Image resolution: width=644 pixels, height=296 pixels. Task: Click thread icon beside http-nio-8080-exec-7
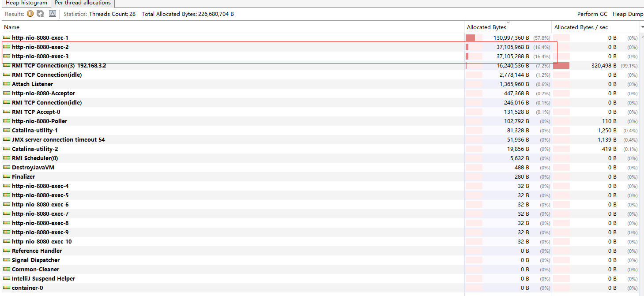click(7, 214)
